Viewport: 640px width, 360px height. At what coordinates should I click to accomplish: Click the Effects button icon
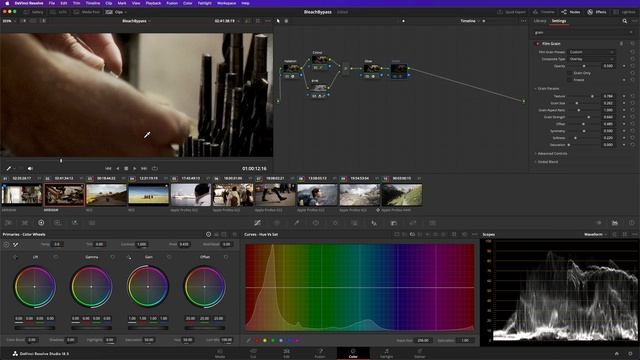[597, 12]
